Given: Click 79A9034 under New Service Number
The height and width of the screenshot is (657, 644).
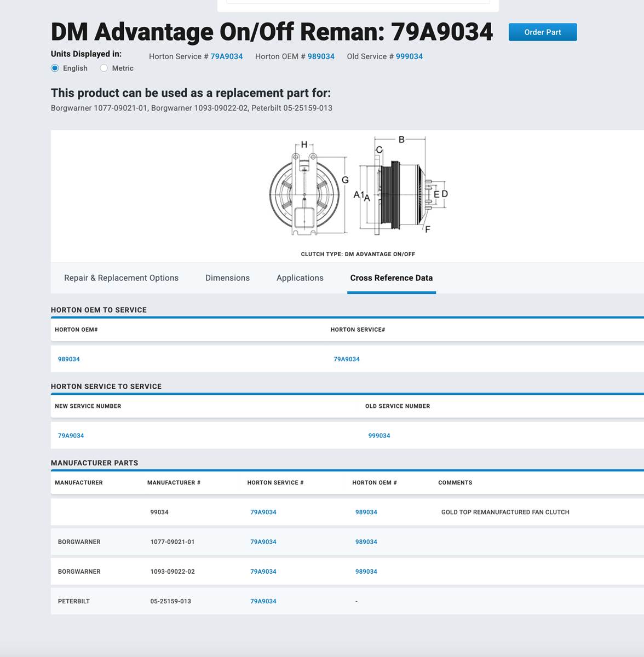Looking at the screenshot, I should (x=71, y=436).
